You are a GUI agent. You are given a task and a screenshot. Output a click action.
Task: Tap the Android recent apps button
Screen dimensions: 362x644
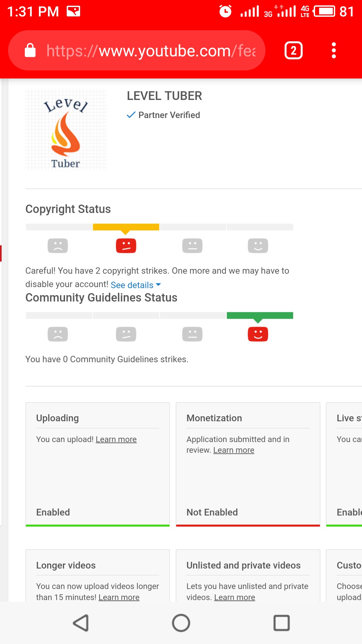coord(282,623)
